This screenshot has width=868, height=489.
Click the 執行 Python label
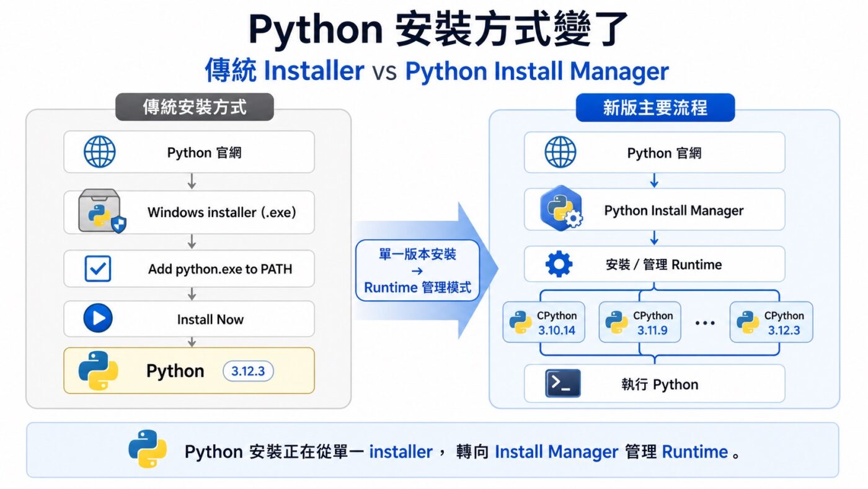[660, 385]
